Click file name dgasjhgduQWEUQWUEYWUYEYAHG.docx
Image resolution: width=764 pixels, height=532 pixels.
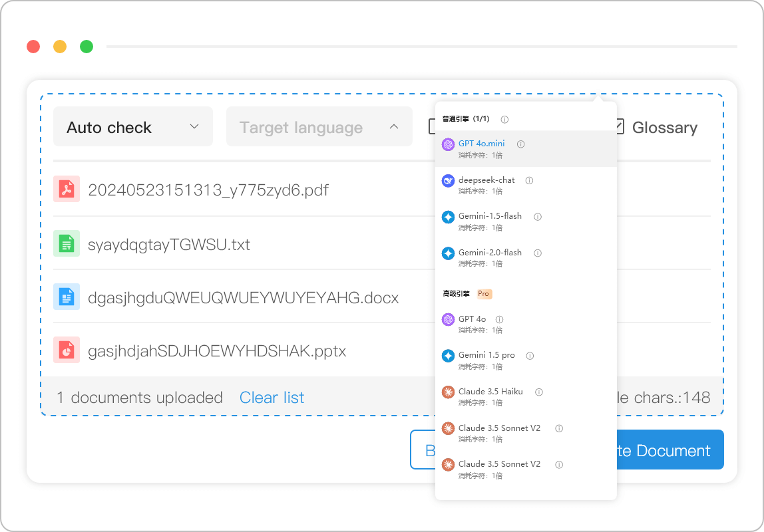(243, 297)
